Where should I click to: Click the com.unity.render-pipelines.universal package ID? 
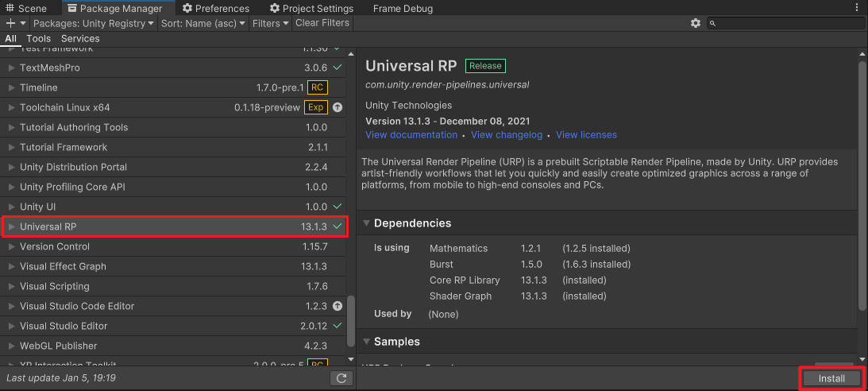(x=447, y=85)
